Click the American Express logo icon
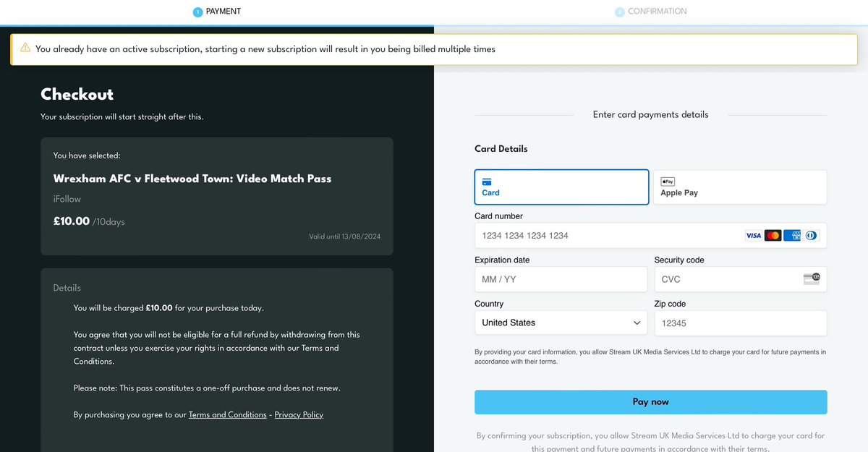The width and height of the screenshot is (868, 452). point(791,236)
